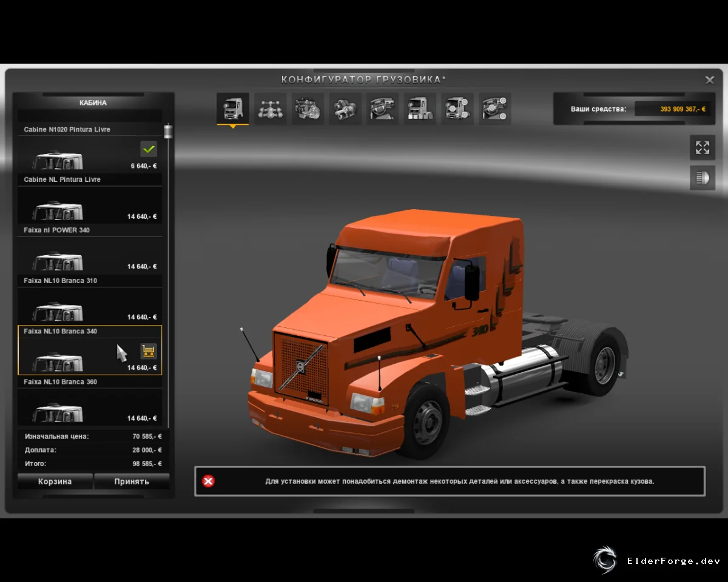This screenshot has height=582, width=728.
Task: Open the truck exterior accessories category
Action: pos(458,109)
